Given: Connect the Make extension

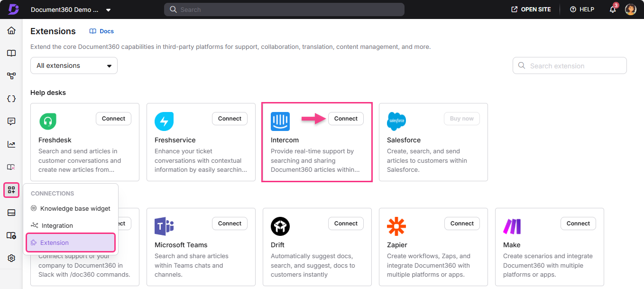Looking at the screenshot, I should 578,224.
